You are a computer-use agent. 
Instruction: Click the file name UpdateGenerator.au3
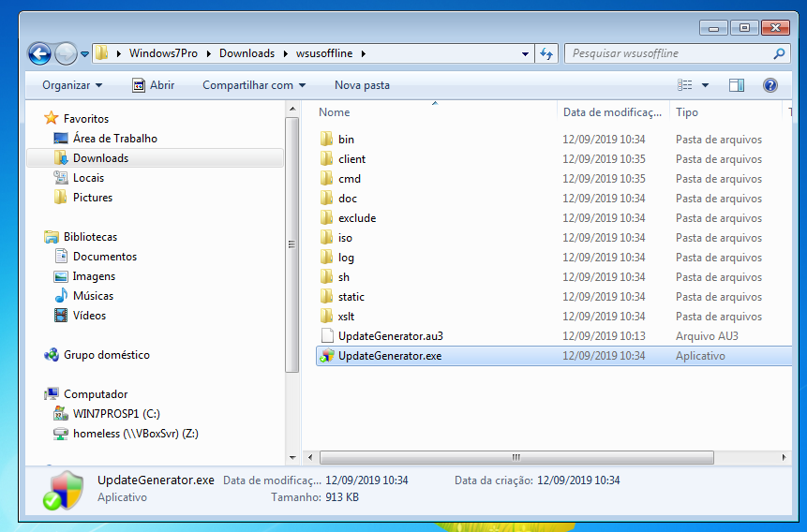391,336
